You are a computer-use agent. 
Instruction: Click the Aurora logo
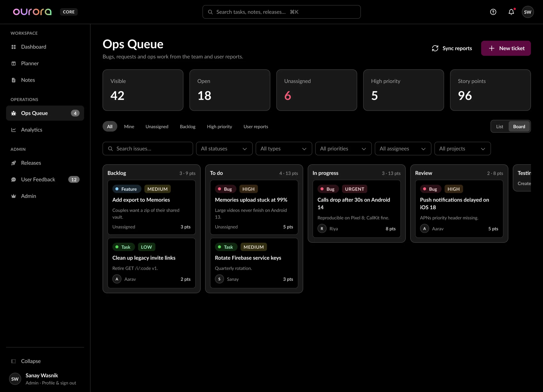pyautogui.click(x=32, y=12)
